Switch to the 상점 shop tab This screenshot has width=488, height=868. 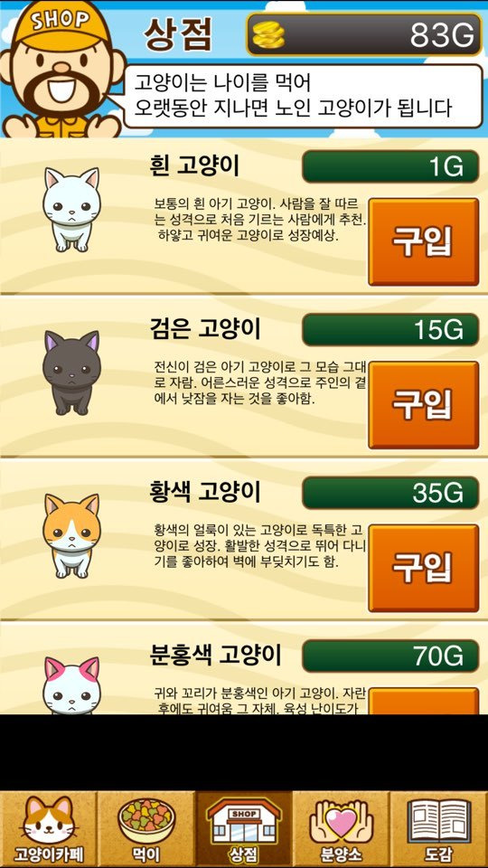click(244, 829)
